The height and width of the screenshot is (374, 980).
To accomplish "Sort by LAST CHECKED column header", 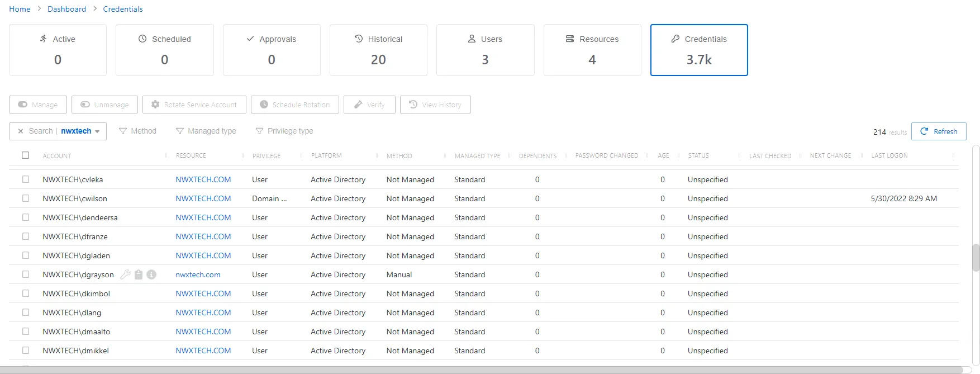I will tap(770, 156).
